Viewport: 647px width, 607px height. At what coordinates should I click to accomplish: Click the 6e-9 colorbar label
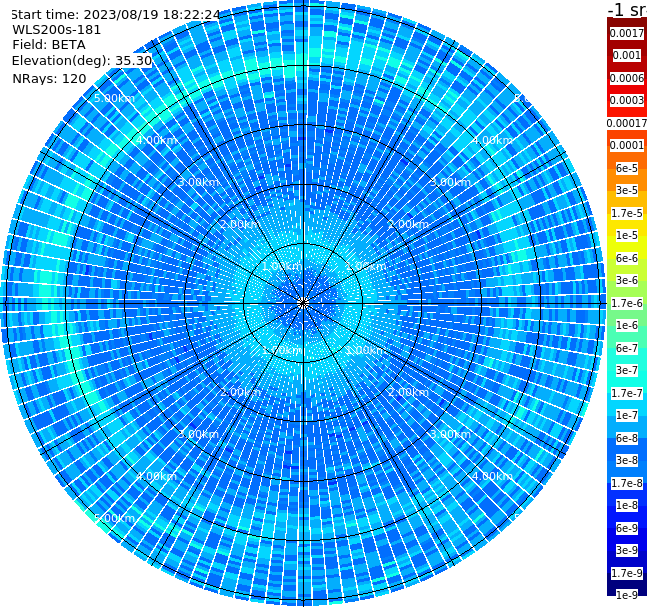coord(627,528)
